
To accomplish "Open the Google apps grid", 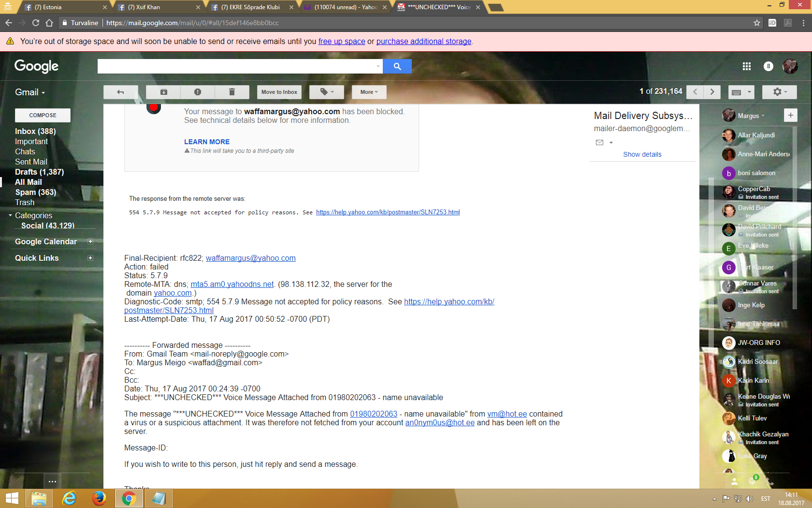I will point(747,66).
